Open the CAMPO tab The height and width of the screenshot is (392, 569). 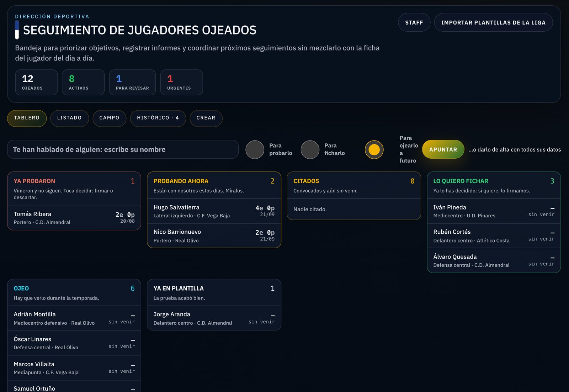(x=109, y=118)
